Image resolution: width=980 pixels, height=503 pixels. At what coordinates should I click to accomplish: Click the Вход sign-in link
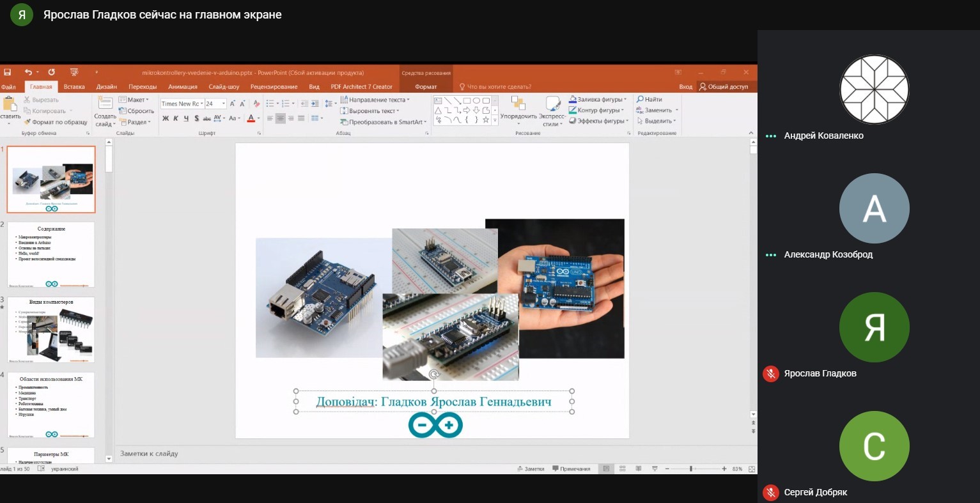tap(686, 87)
